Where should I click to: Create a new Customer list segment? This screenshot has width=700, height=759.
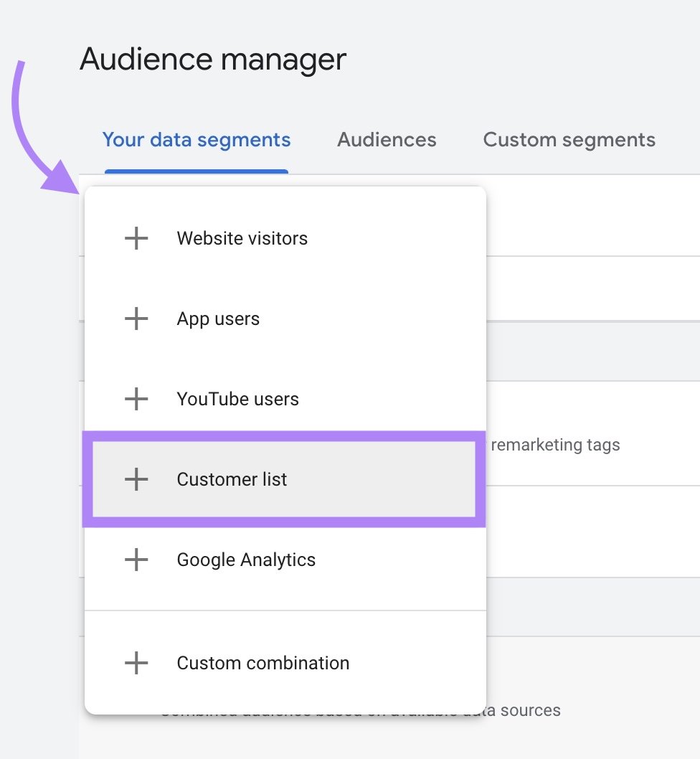[x=232, y=479]
